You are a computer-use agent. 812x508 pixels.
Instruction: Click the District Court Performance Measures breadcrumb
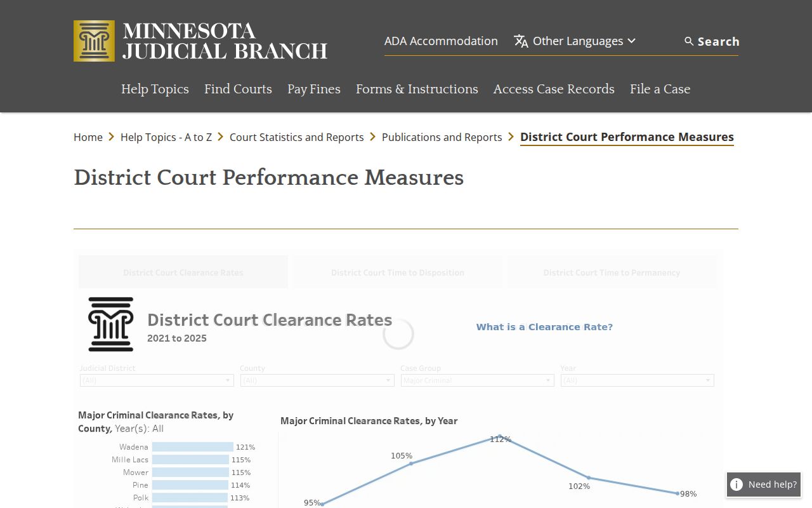coord(627,137)
